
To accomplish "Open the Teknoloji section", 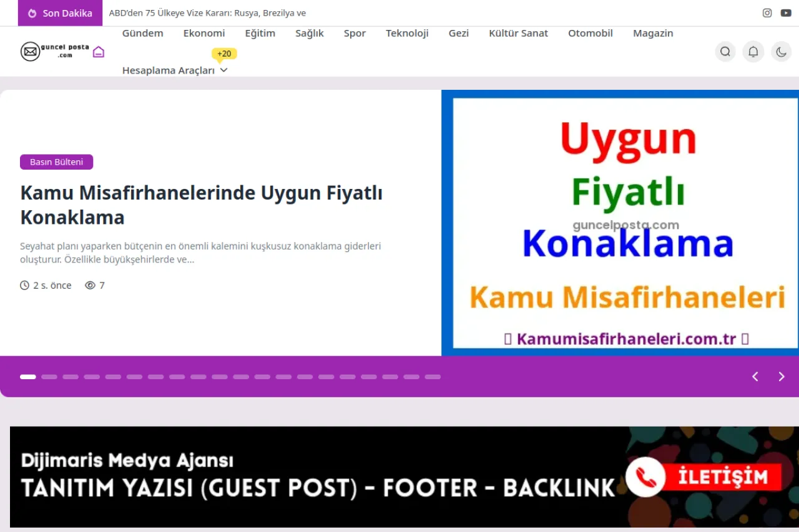I will (x=407, y=33).
